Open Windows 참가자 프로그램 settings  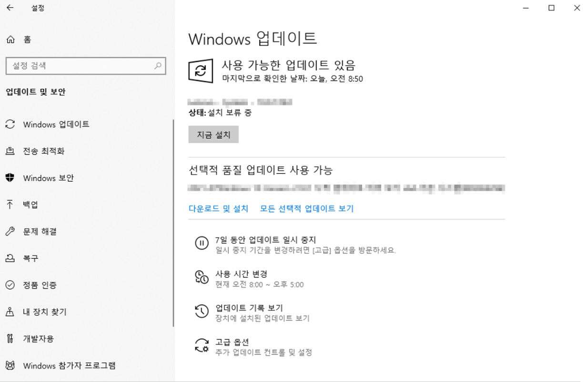pos(70,366)
